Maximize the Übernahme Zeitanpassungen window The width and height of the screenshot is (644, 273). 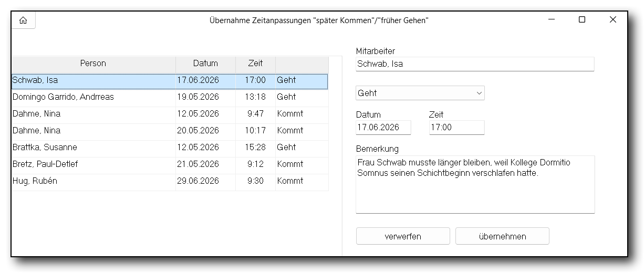point(582,20)
